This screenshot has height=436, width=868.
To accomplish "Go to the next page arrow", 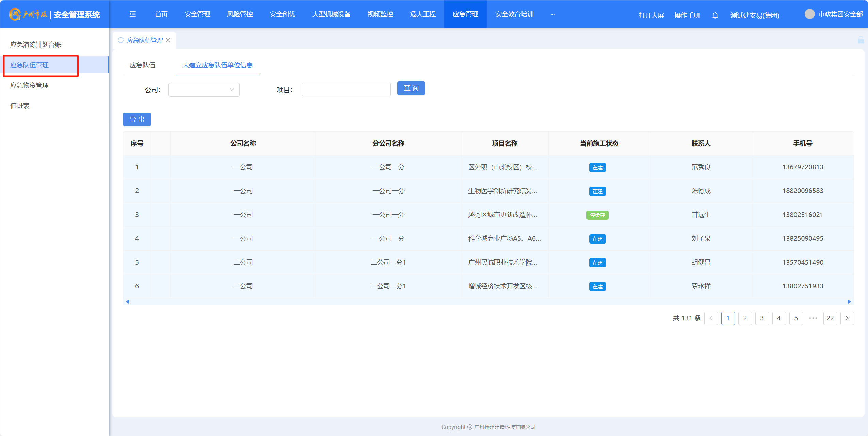I will [847, 318].
